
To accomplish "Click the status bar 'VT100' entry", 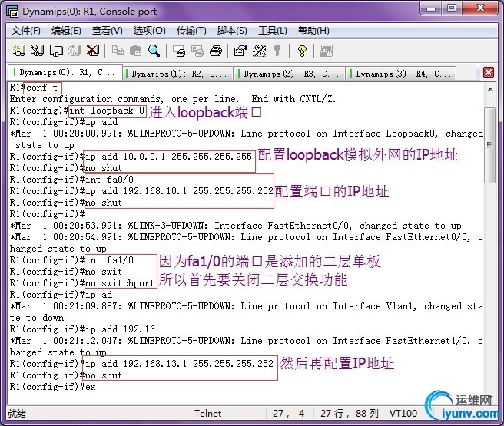I will tap(403, 414).
